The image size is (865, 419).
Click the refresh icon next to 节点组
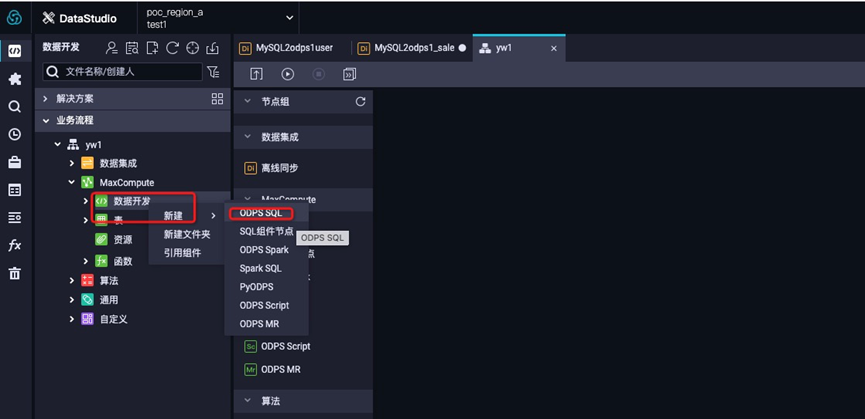pos(360,102)
